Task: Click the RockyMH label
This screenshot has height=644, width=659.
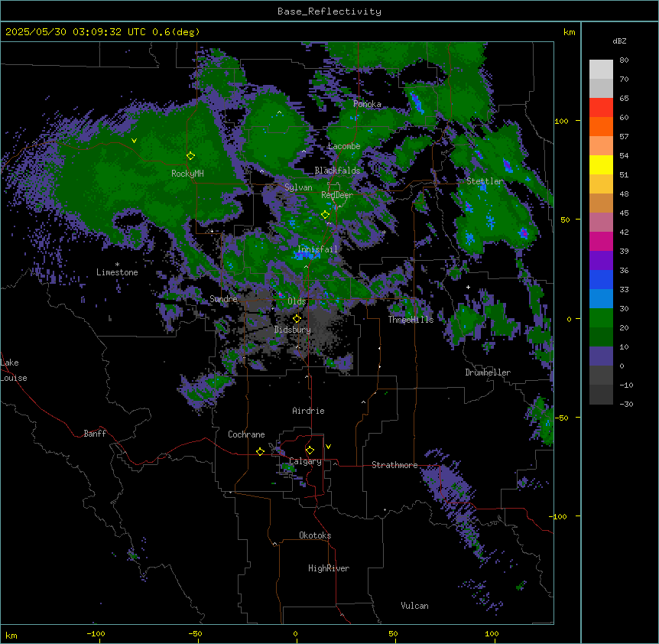Action: point(187,174)
